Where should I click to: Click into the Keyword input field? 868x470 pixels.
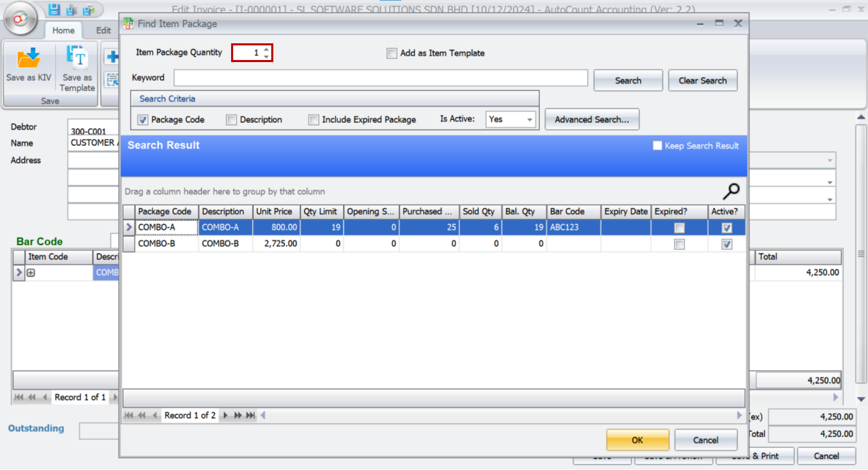click(x=381, y=78)
